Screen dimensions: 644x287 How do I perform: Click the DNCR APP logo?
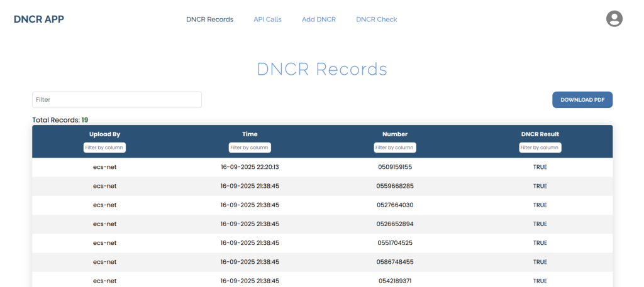[x=39, y=19]
